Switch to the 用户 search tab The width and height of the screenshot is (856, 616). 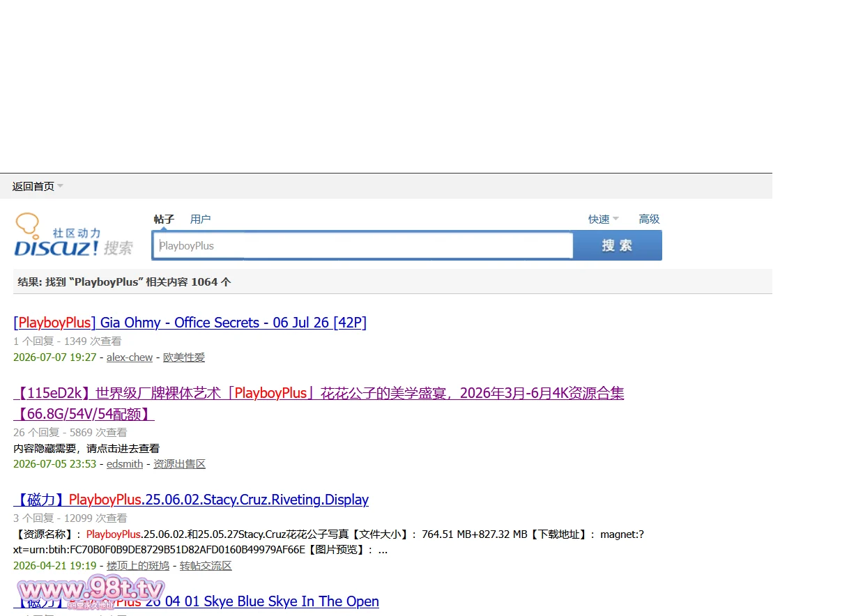pos(200,219)
